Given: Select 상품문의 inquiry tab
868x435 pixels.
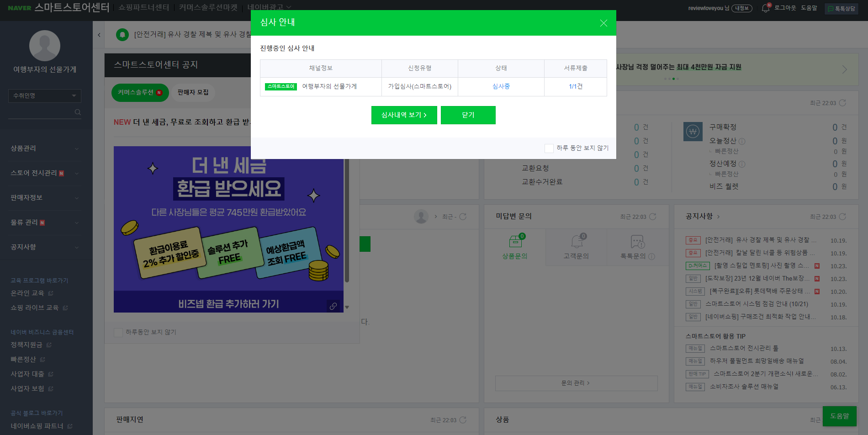Looking at the screenshot, I should 515,247.
